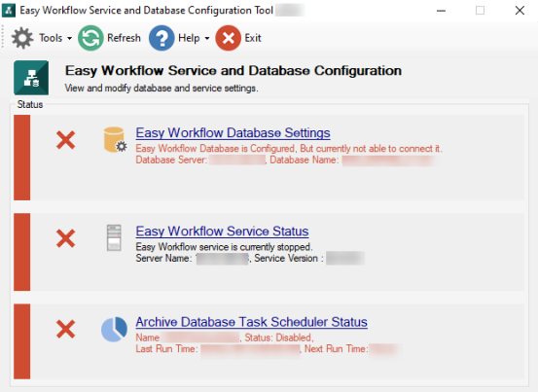Click the pie chart scheduler icon

click(114, 329)
